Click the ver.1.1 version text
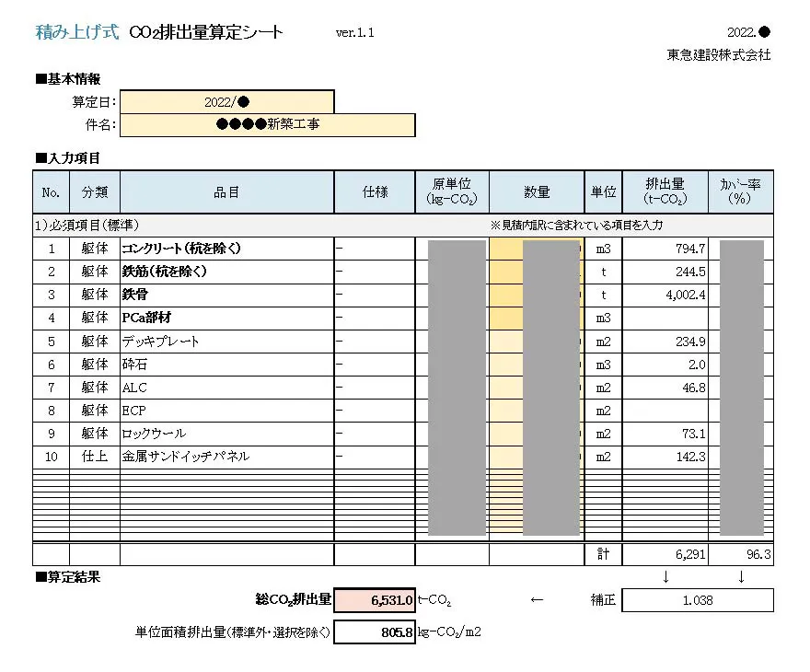 point(355,32)
